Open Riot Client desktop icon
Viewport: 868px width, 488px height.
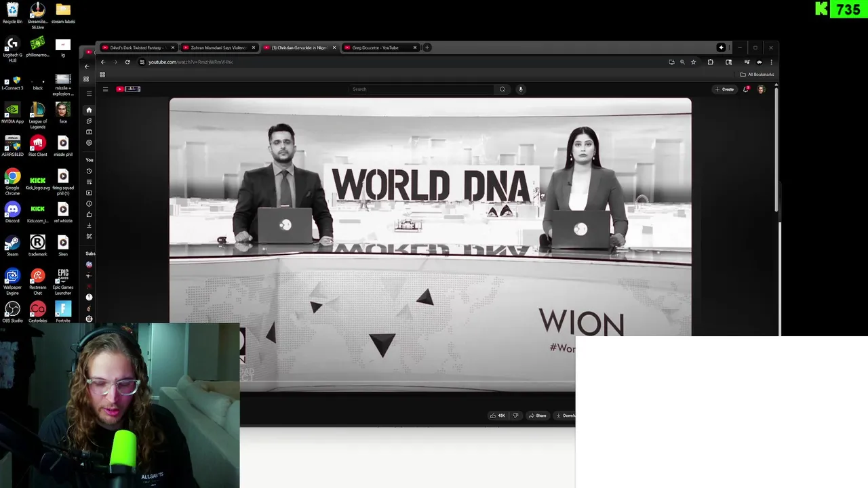point(37,146)
